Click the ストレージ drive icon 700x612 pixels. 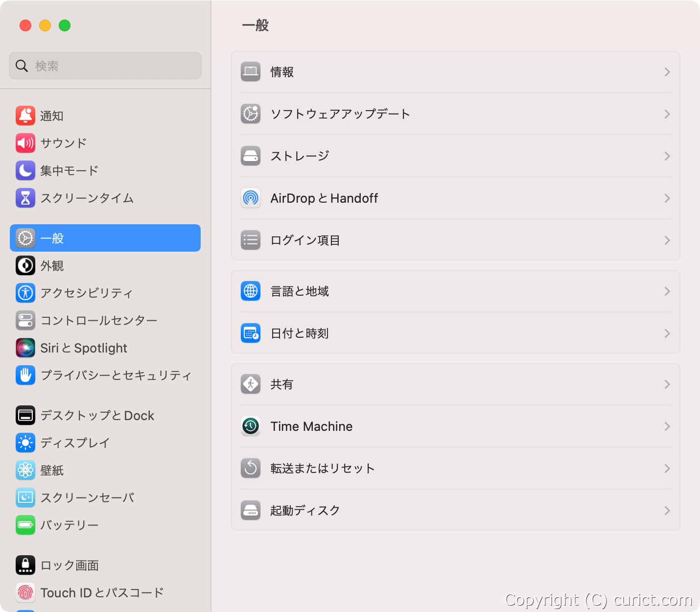(251, 156)
